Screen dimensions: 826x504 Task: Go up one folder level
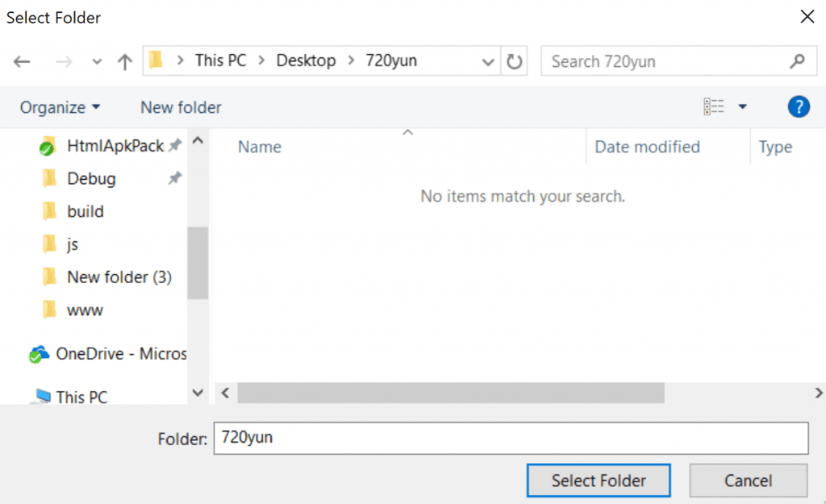coord(124,62)
